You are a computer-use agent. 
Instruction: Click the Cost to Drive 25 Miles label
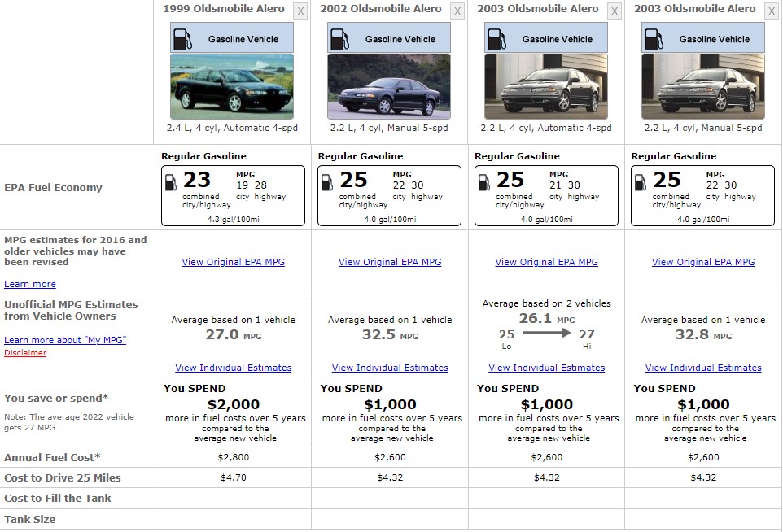click(63, 477)
